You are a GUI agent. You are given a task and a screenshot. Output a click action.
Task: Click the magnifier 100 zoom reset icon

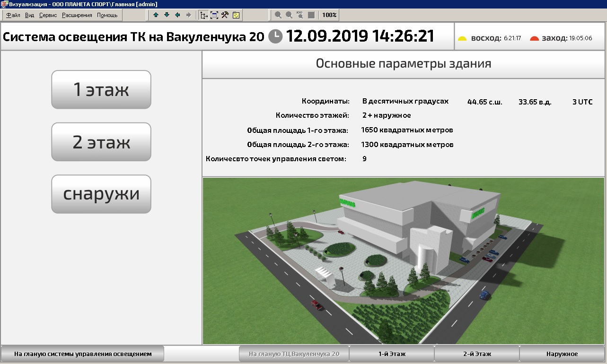[300, 15]
